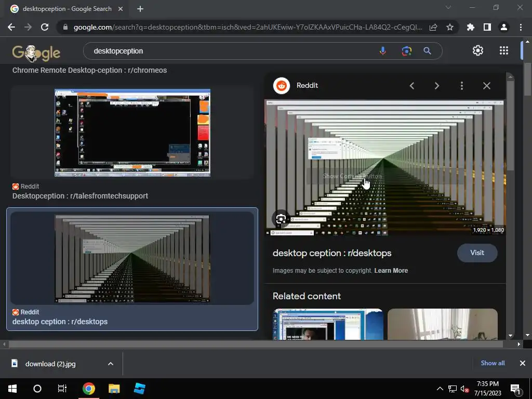The image size is (532, 399).
Task: Click the Reddit name in preview header
Action: pyautogui.click(x=307, y=86)
